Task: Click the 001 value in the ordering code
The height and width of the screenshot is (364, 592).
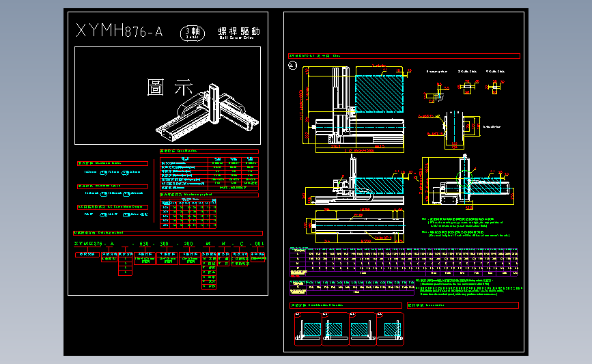Action: click(259, 244)
